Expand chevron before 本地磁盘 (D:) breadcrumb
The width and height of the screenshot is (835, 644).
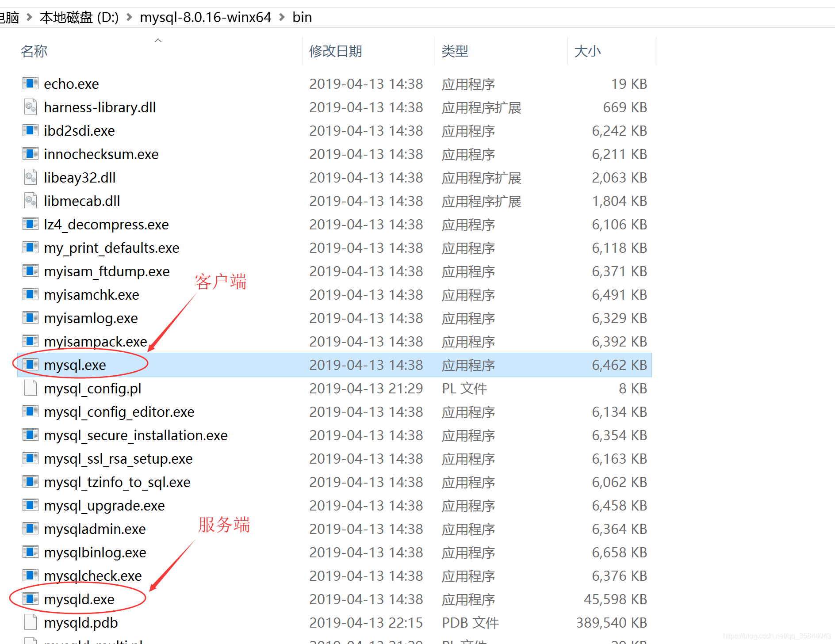click(x=29, y=17)
